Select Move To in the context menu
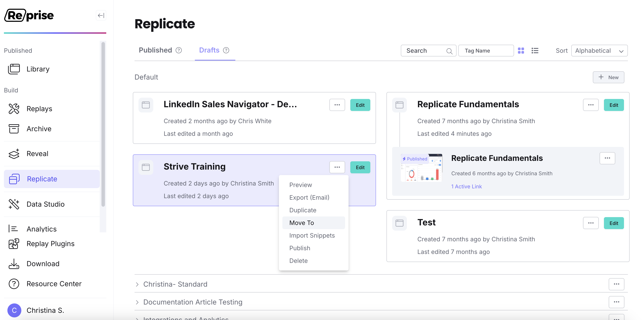 click(314, 223)
